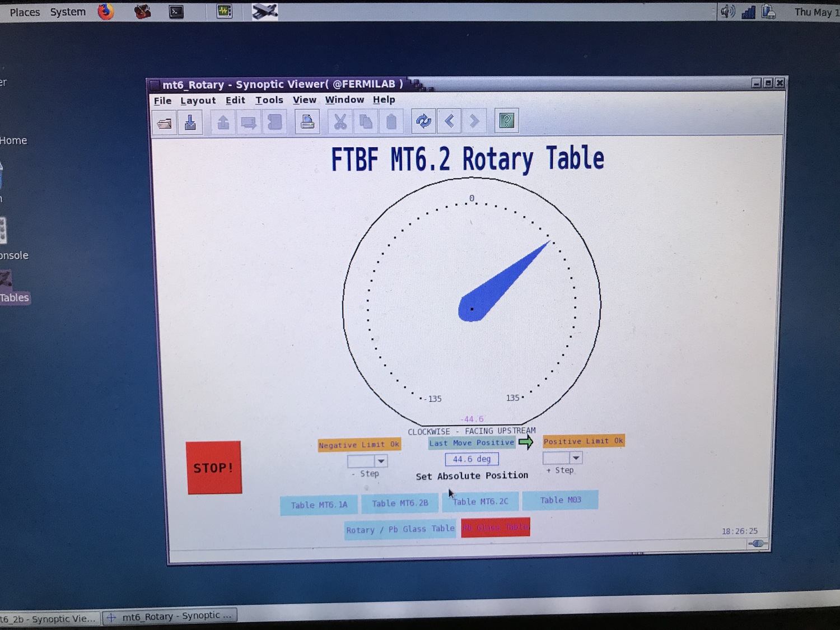Viewport: 840px width, 630px height.
Task: Click the FTBF MT6.2 Rotary Table title
Action: [468, 158]
